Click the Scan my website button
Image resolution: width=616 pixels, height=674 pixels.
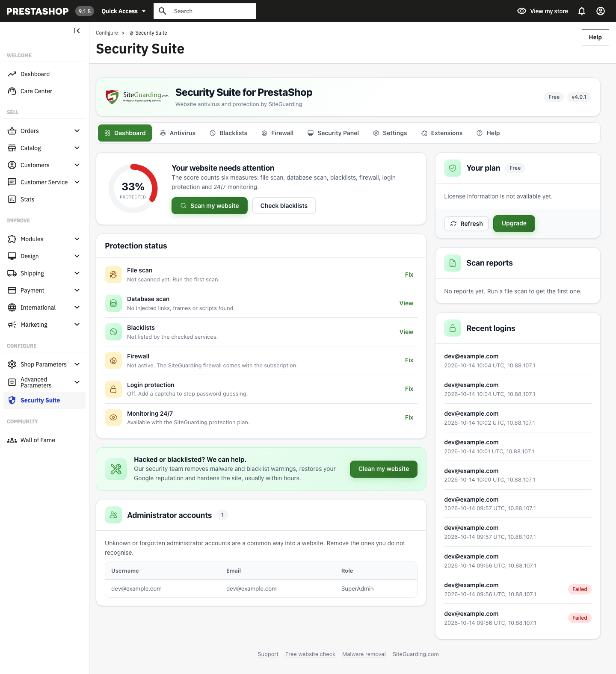pos(210,206)
